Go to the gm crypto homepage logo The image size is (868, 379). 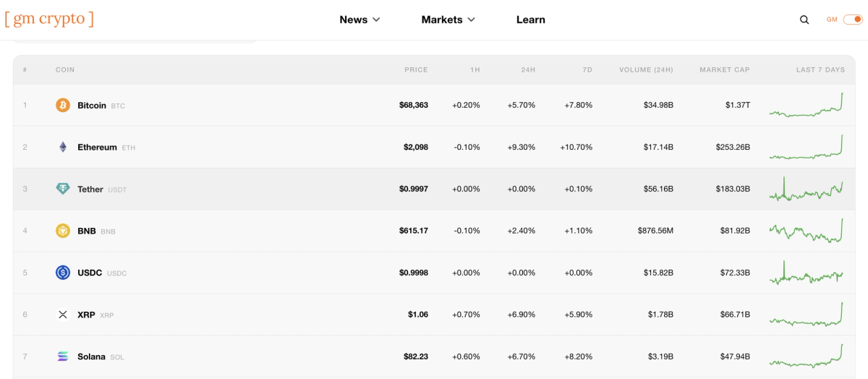tap(49, 19)
